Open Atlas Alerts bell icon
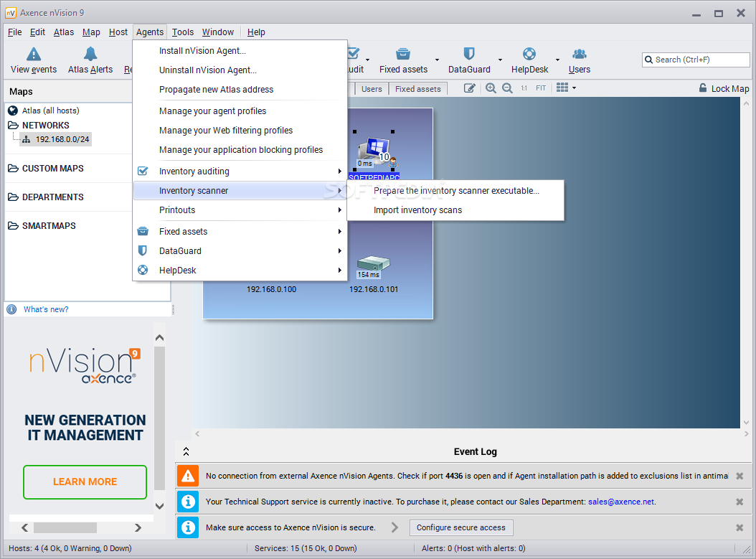 click(x=90, y=54)
